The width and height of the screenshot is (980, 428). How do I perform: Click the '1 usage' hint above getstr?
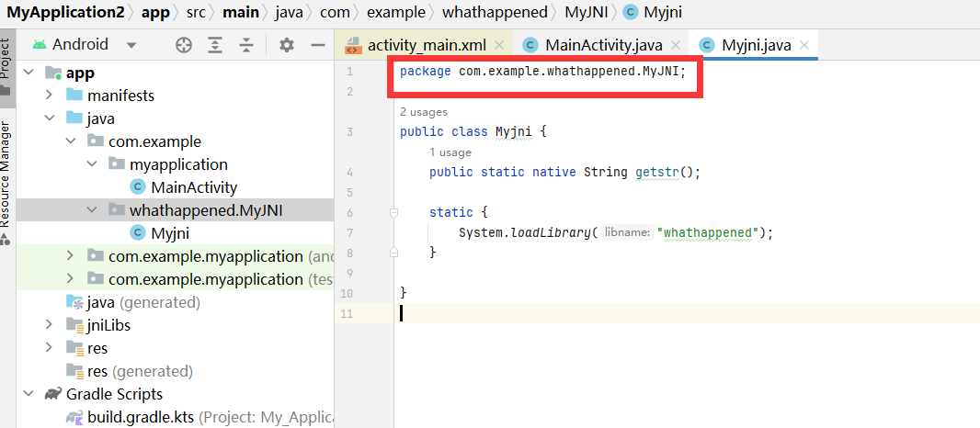click(450, 152)
